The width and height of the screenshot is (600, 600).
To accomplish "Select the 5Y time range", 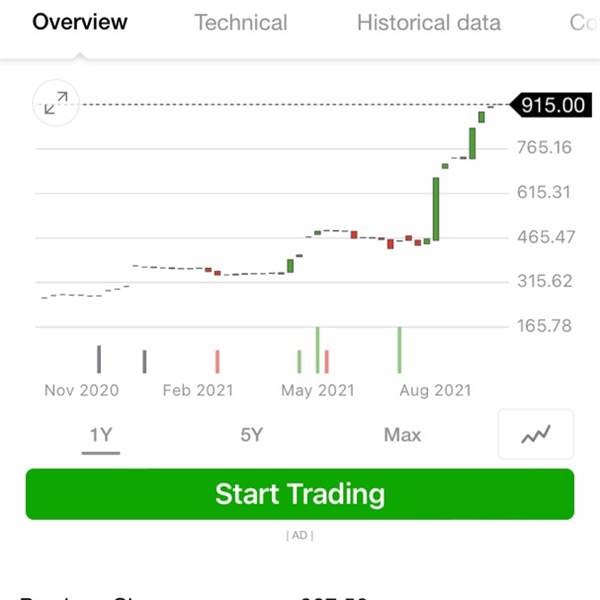I will pos(251,435).
